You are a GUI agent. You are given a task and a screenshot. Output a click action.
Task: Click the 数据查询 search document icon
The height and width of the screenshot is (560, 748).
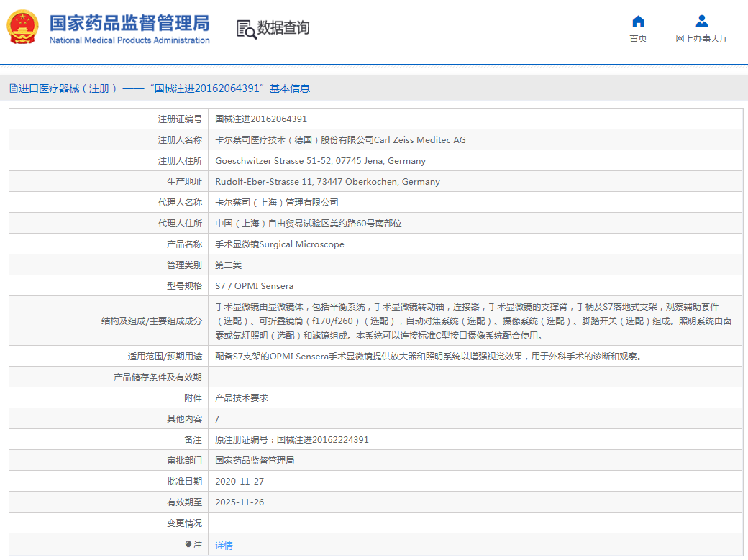coord(247,29)
